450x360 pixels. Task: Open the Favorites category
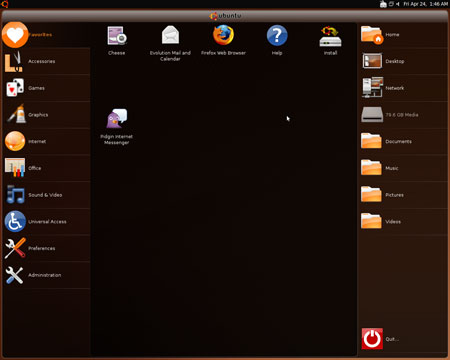[x=46, y=35]
